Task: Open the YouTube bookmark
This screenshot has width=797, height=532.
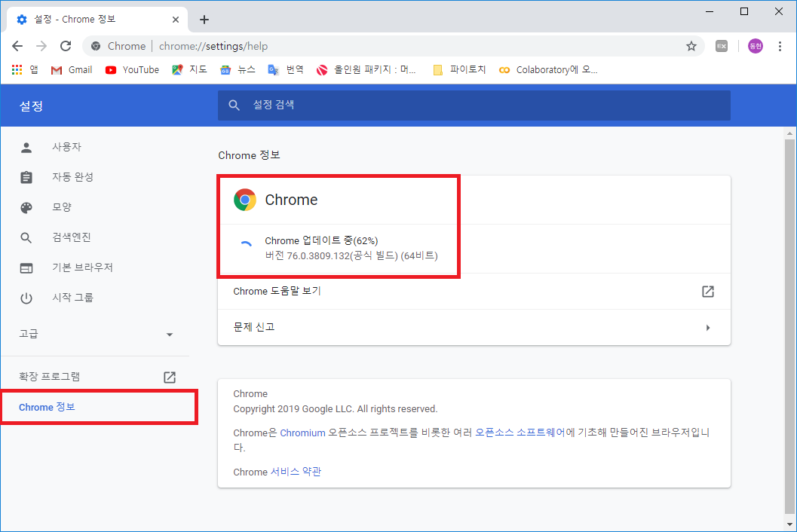Action: 132,69
